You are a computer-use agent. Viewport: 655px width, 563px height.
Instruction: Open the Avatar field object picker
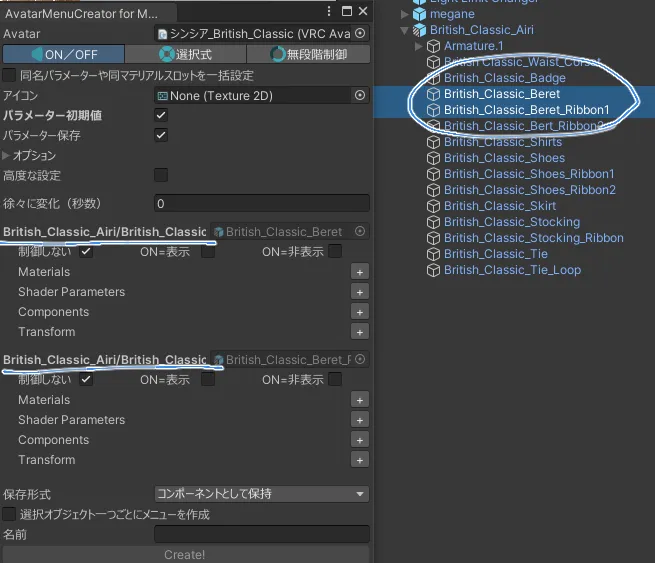360,34
